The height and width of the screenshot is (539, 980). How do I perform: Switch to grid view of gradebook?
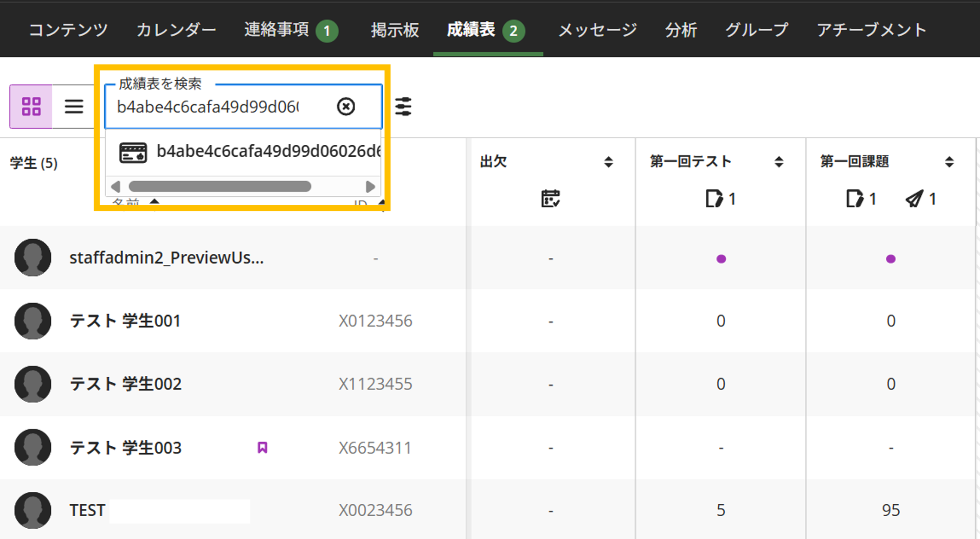tap(31, 106)
